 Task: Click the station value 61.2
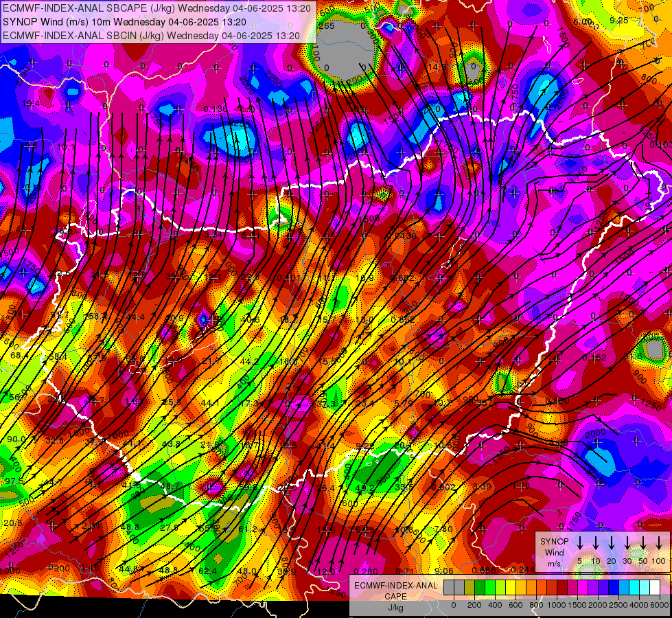tap(247, 529)
